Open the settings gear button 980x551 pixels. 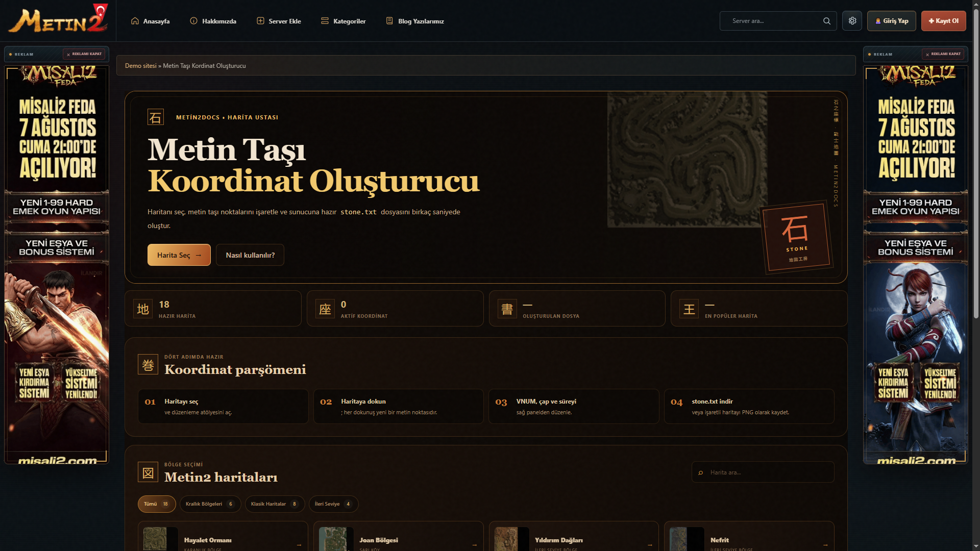852,21
